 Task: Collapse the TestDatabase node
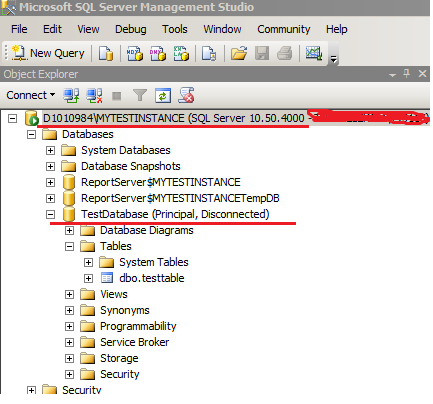[50, 214]
